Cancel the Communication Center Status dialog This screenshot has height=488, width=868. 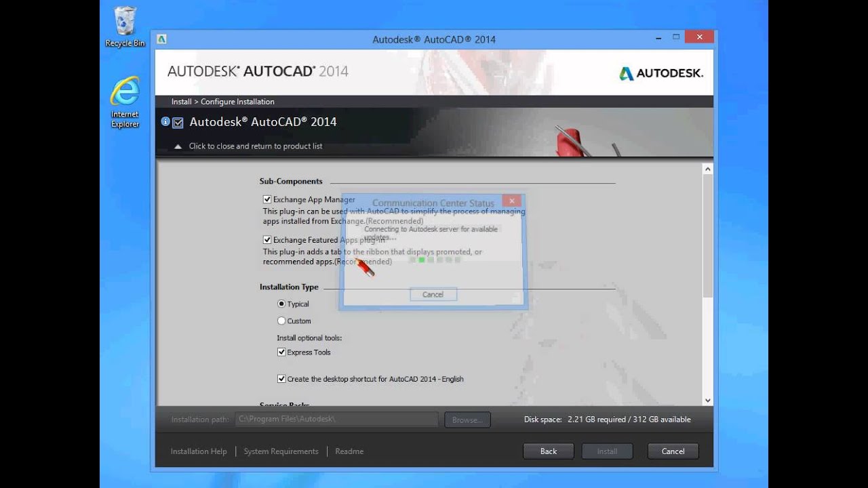[x=433, y=294]
